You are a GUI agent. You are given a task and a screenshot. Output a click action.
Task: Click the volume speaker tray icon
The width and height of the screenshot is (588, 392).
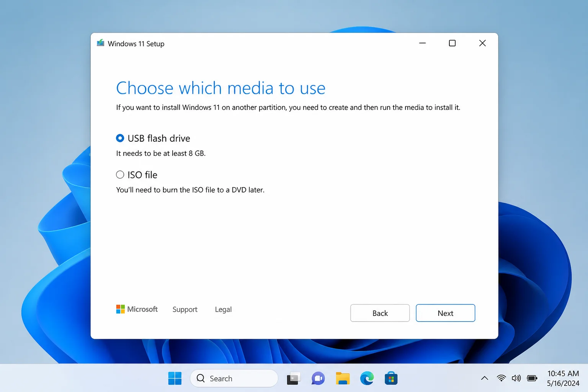coord(516,378)
